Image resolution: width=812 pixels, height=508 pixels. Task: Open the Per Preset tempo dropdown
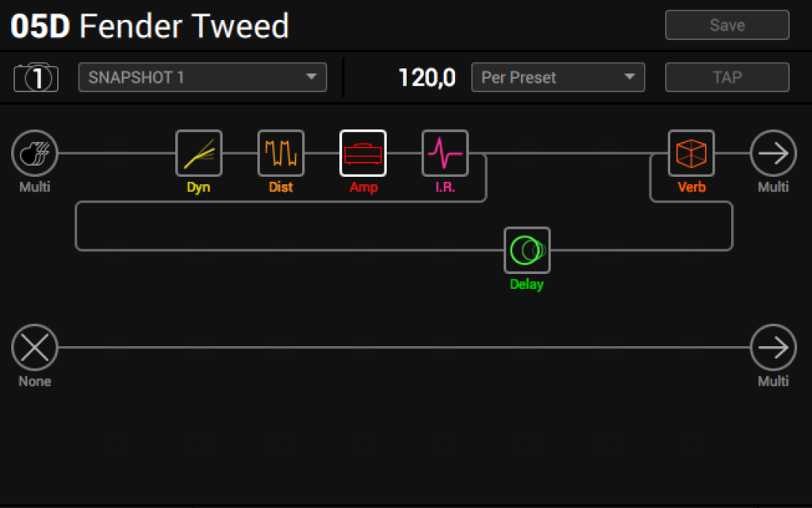tap(557, 77)
